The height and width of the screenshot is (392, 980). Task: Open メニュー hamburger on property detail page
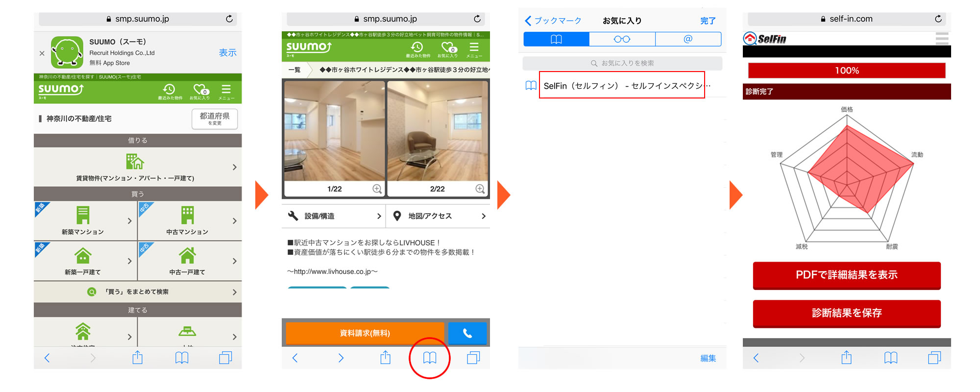click(x=474, y=49)
